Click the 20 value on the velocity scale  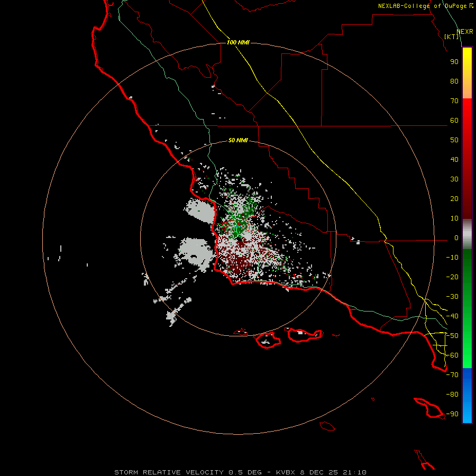pyautogui.click(x=454, y=199)
